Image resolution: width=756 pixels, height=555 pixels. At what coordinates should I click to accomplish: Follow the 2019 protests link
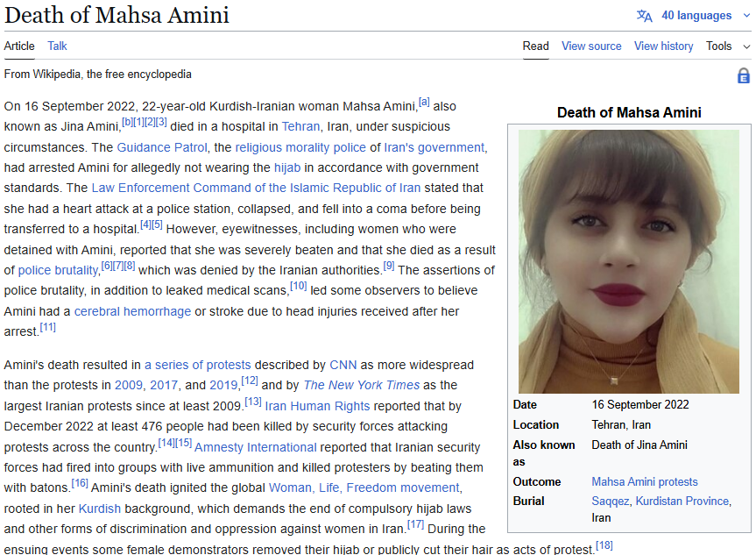(223, 385)
